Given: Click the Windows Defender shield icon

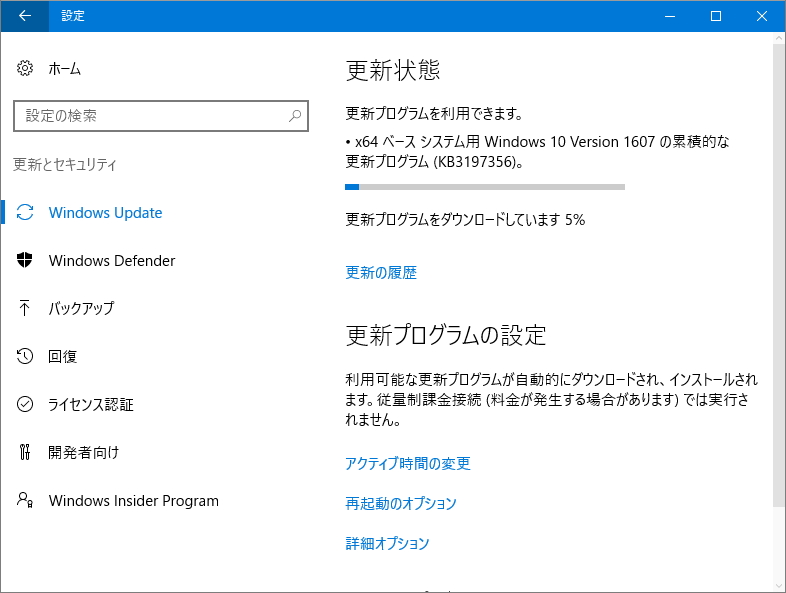Looking at the screenshot, I should pyautogui.click(x=25, y=260).
